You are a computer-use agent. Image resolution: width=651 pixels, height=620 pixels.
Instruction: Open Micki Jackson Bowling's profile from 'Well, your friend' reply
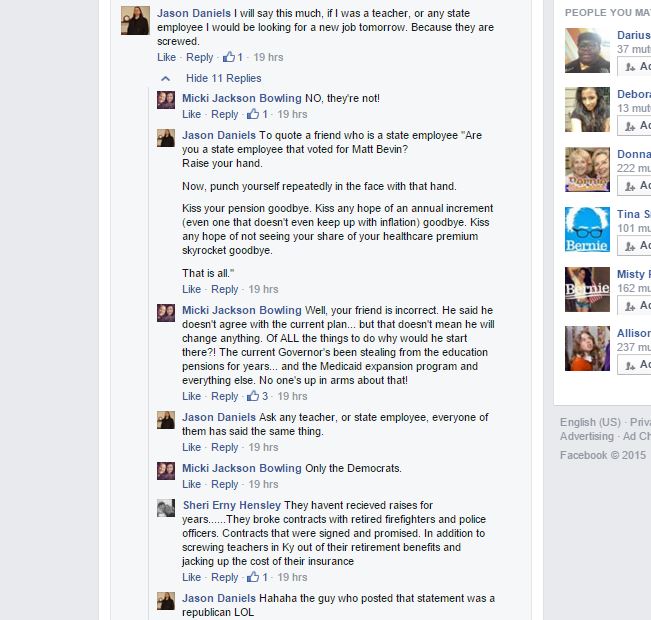click(x=242, y=310)
